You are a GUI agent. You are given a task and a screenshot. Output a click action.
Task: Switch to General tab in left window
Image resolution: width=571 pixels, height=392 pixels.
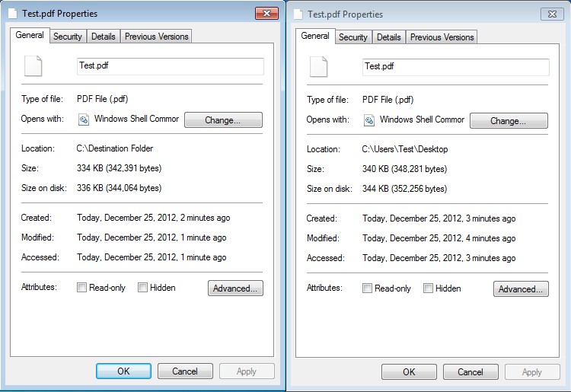pos(30,35)
